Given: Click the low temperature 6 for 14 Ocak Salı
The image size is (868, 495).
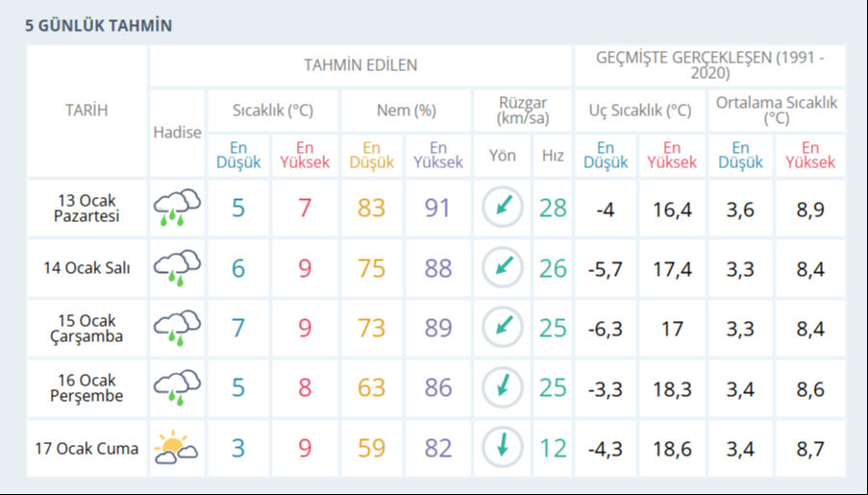Looking at the screenshot, I should 238,268.
